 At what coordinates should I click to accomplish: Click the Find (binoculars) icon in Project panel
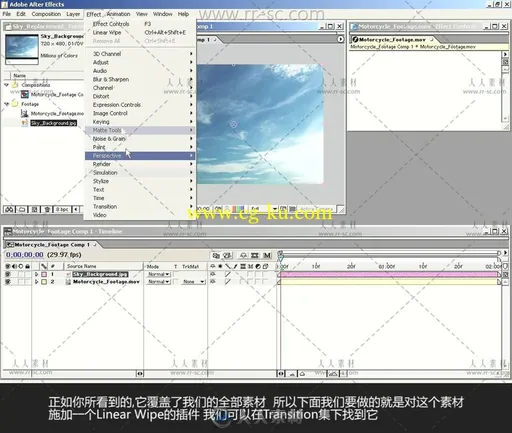click(x=9, y=209)
